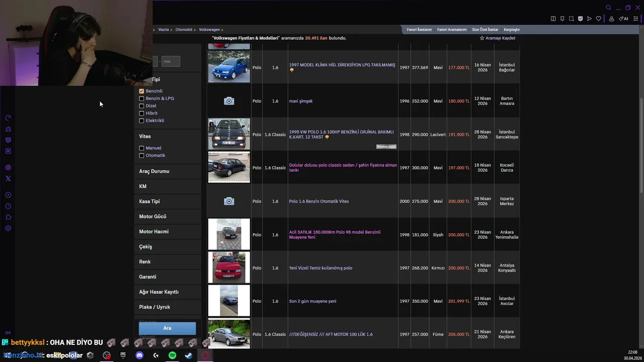
Task: Check the Elektrikli fuel checkbox
Action: [x=141, y=121]
